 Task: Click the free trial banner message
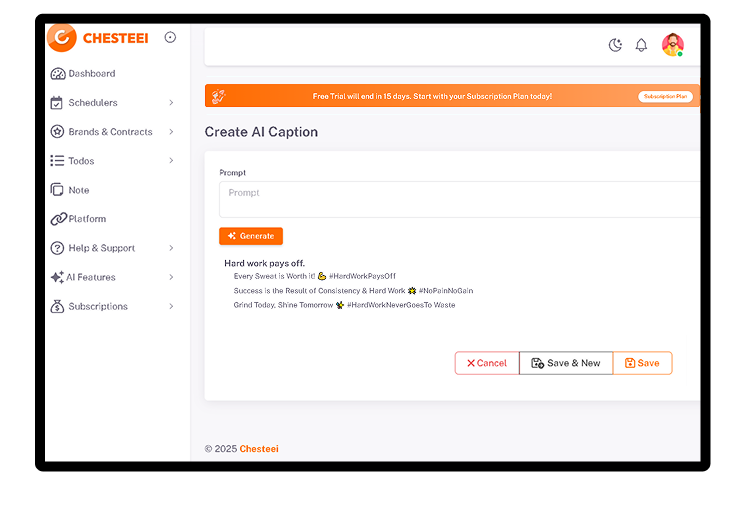(x=432, y=96)
